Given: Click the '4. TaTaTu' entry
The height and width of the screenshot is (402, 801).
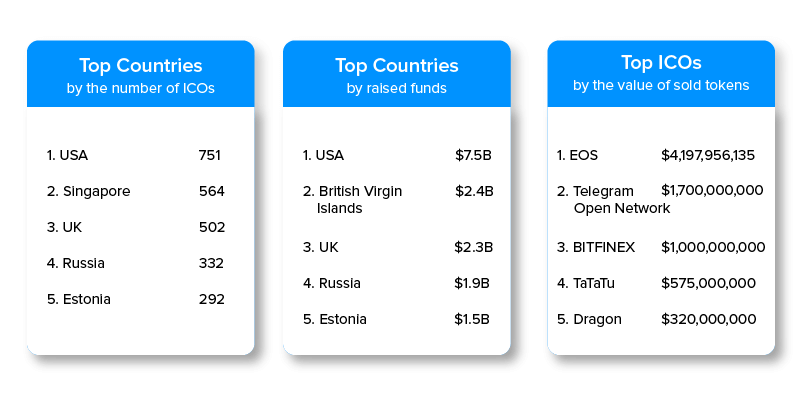Looking at the screenshot, I should 595,283.
